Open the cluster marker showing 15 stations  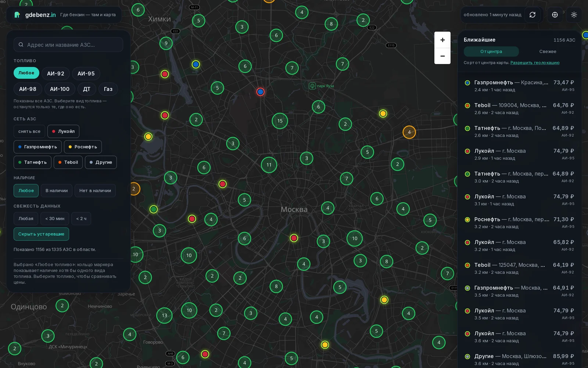click(280, 121)
